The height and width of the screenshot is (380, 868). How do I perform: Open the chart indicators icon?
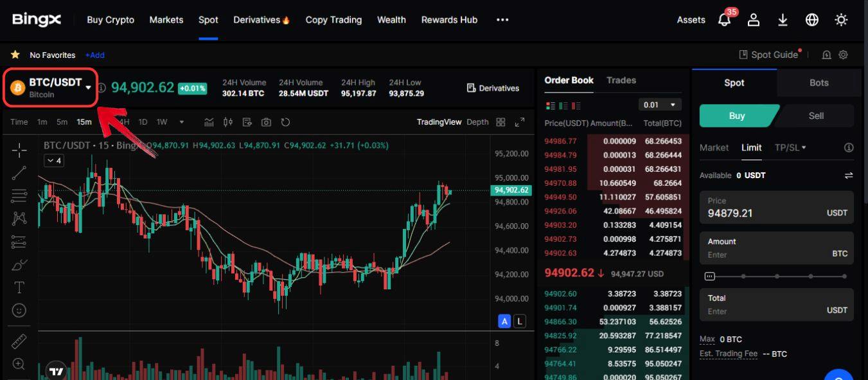[x=209, y=122]
